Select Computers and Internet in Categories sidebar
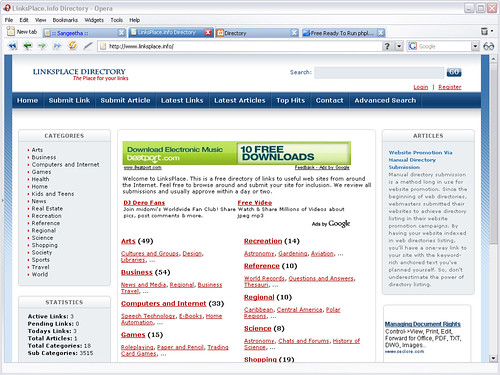500x375 pixels. pos(65,165)
